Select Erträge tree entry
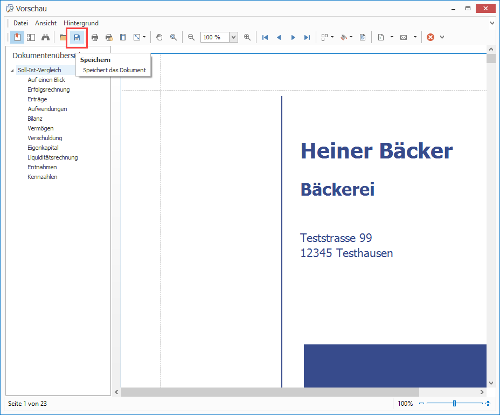This screenshot has width=500, height=415. (x=37, y=99)
